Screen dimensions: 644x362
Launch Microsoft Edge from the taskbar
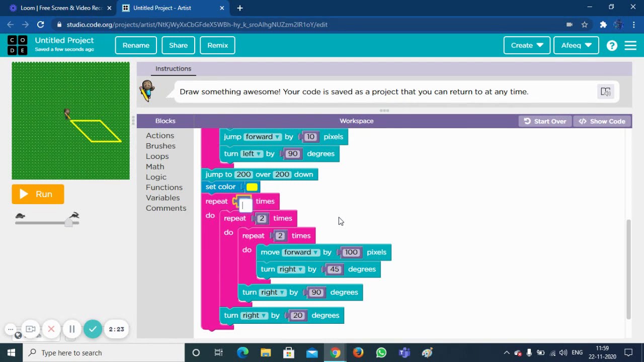click(x=243, y=353)
